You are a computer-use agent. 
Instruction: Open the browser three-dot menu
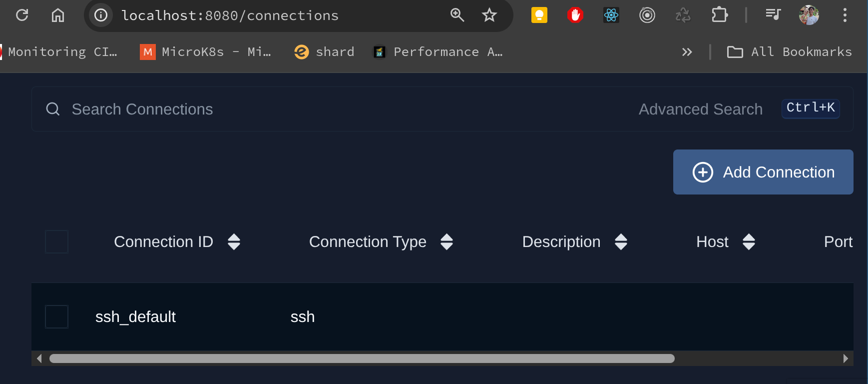(845, 15)
